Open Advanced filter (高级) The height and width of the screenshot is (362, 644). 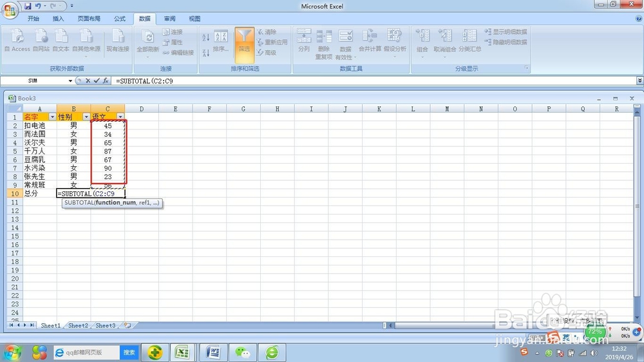pyautogui.click(x=267, y=53)
